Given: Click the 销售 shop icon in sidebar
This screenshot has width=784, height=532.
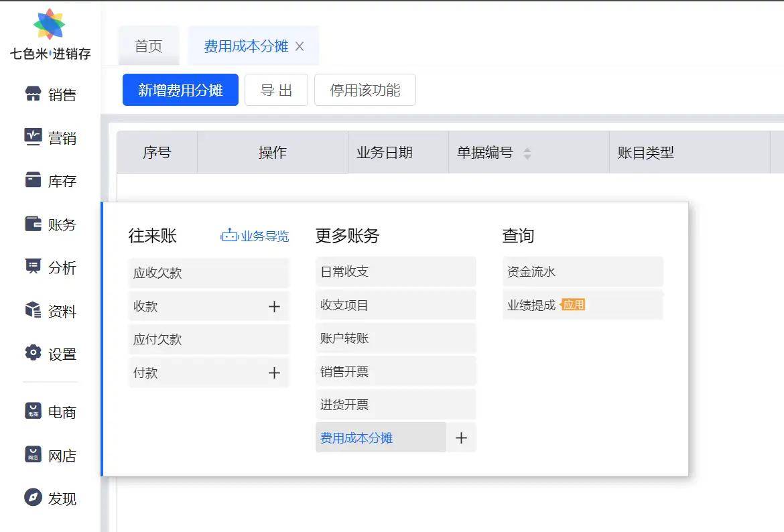Looking at the screenshot, I should tap(33, 94).
